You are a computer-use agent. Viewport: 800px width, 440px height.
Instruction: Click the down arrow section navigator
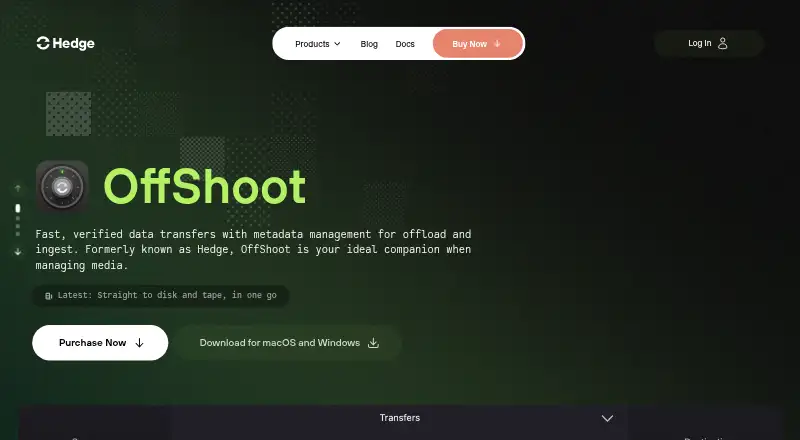[x=18, y=252]
